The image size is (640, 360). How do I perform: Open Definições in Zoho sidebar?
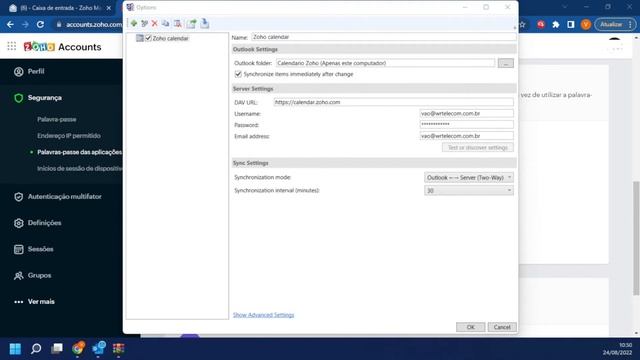click(x=44, y=223)
